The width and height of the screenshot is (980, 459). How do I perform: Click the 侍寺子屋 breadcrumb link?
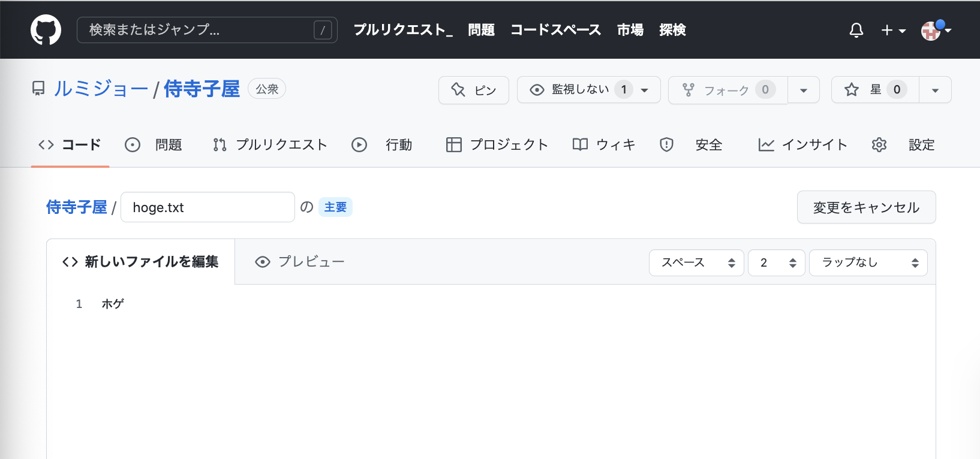click(77, 207)
